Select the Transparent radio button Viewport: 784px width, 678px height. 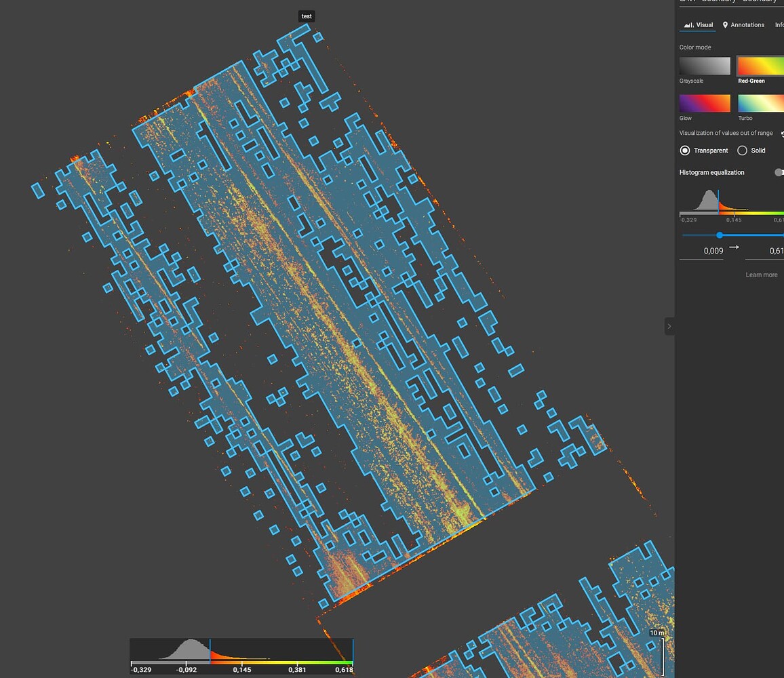tap(685, 150)
